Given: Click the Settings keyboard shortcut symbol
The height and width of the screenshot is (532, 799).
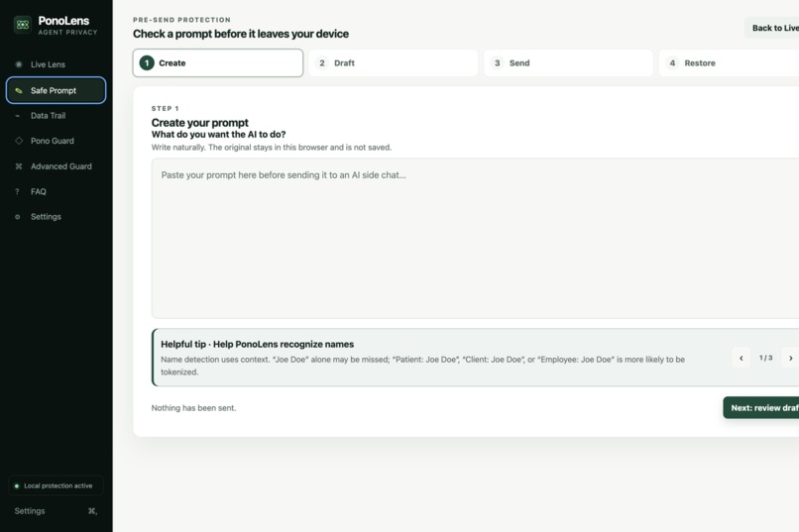Looking at the screenshot, I should 92,510.
